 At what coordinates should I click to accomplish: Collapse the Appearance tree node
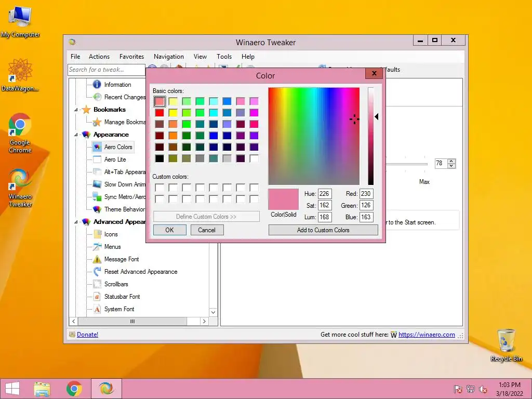click(x=76, y=135)
